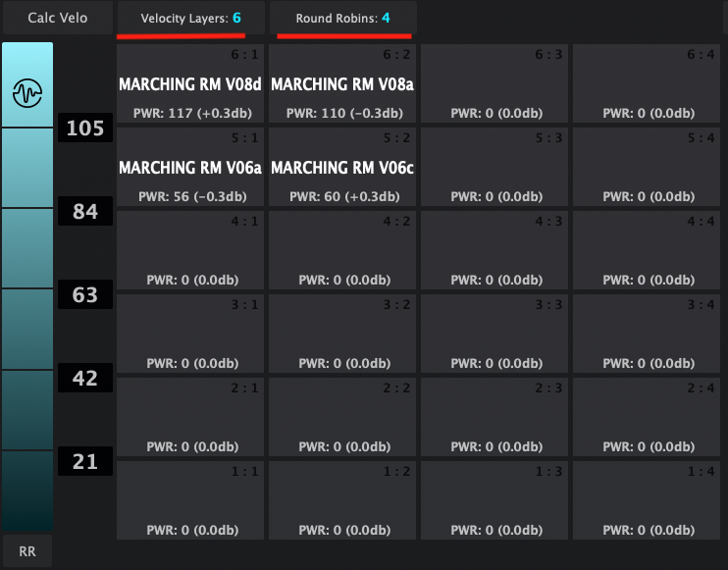Click the velocity threshold value 105
The height and width of the screenshot is (570, 728).
click(x=85, y=129)
